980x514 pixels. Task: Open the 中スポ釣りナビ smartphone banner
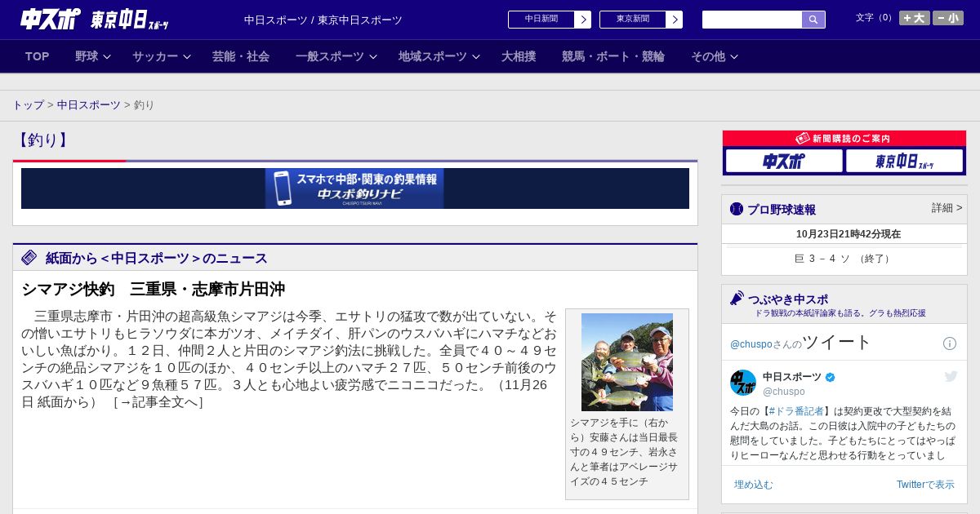point(354,188)
